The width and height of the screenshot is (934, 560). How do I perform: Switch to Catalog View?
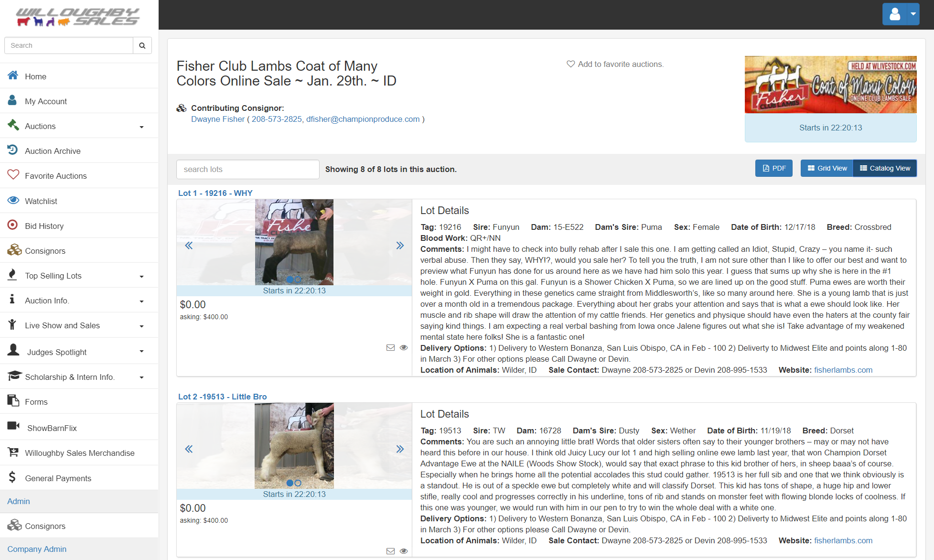coord(885,168)
